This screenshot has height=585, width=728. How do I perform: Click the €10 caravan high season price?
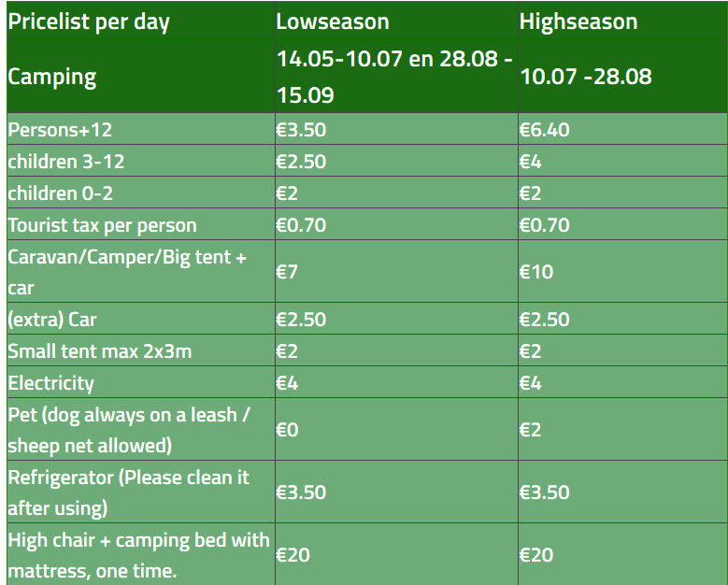pos(536,272)
